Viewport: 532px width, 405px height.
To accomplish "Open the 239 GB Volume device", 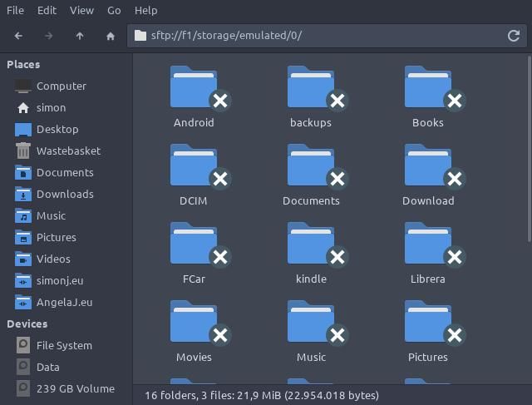I will click(66, 388).
